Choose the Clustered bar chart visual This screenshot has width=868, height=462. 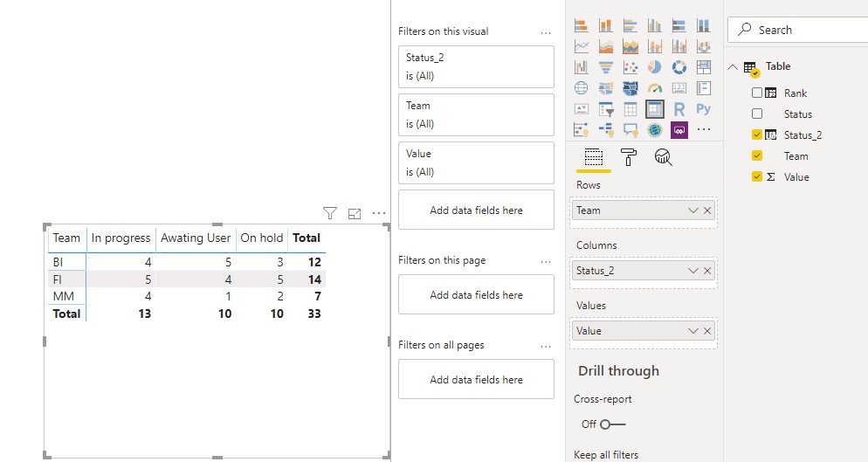(630, 25)
